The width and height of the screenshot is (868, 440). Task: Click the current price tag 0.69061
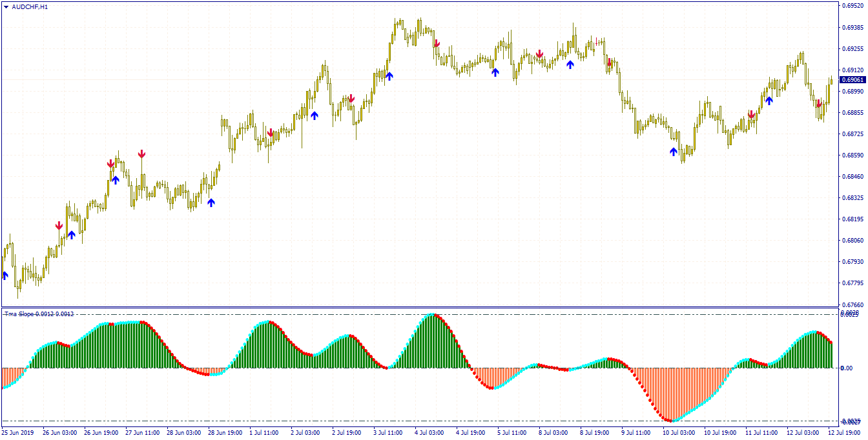852,80
